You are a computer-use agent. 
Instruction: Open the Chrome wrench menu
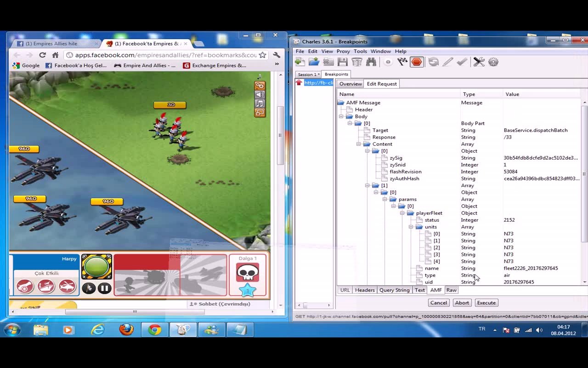coord(277,55)
